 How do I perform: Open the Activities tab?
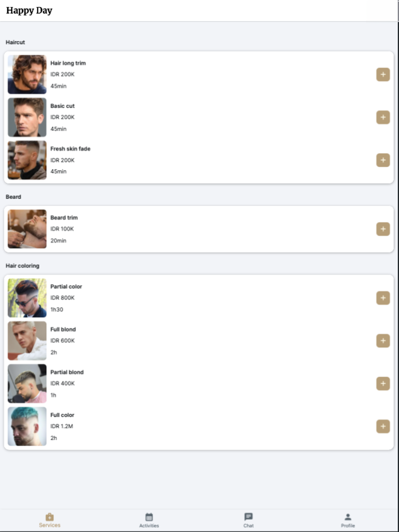click(x=149, y=520)
